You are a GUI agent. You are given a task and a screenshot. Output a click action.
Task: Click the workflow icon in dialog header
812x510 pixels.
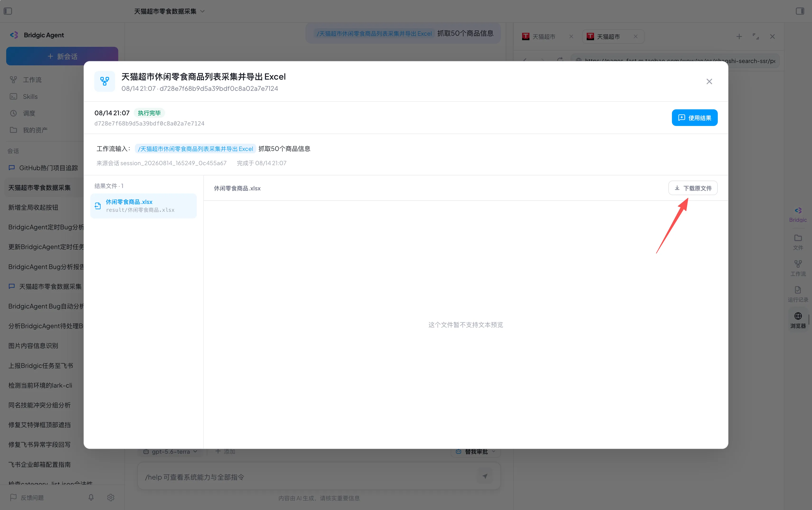click(x=104, y=81)
